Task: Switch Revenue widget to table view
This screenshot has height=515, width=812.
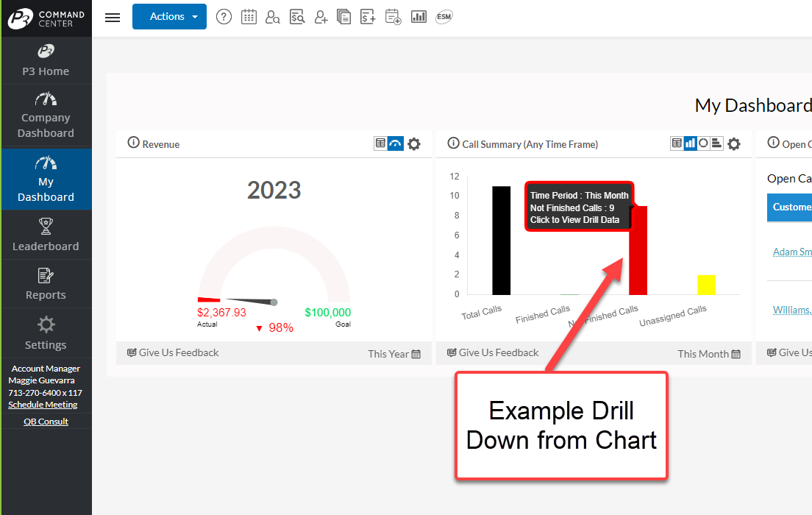Action: click(380, 143)
